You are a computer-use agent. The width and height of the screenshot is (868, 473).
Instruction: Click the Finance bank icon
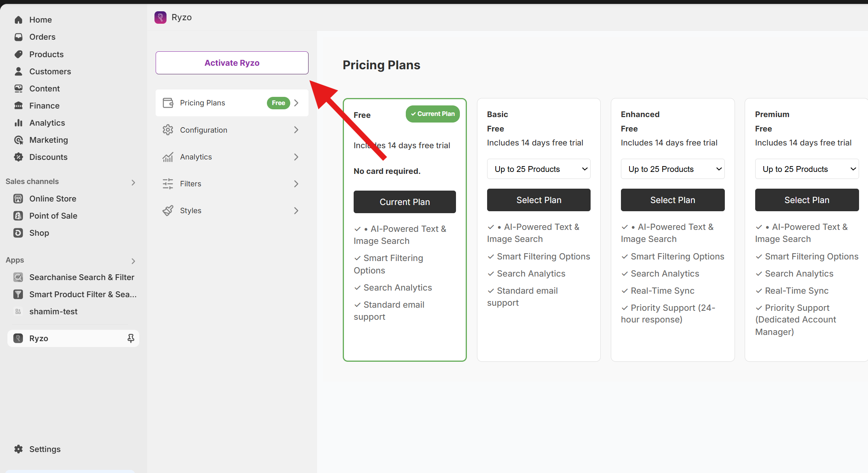pyautogui.click(x=18, y=106)
